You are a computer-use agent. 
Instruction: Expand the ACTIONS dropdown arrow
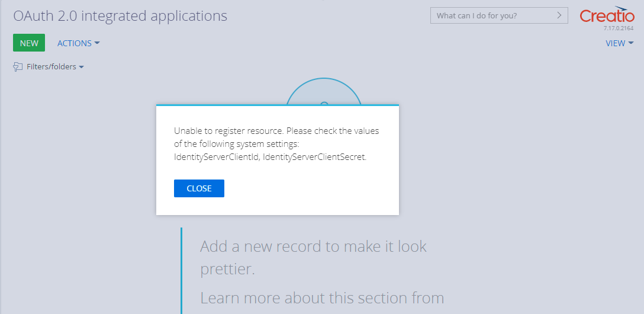coord(97,43)
